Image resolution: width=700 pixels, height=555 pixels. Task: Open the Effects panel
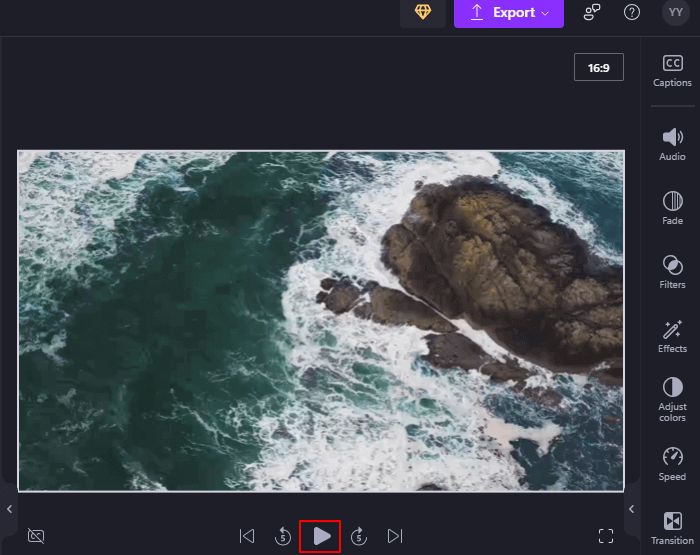coord(672,336)
